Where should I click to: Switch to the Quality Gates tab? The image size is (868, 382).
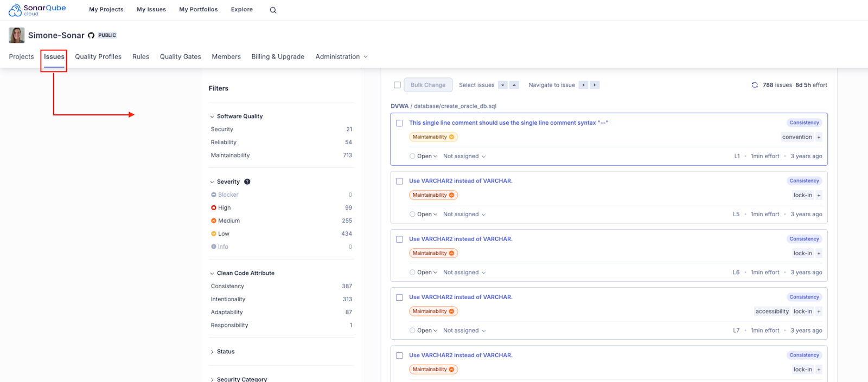180,57
